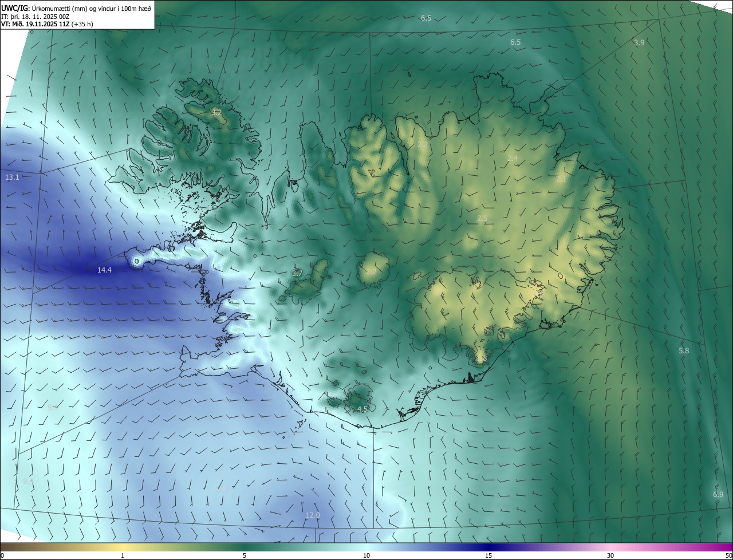Image resolution: width=733 pixels, height=560 pixels.
Task: Click the 12.0 value label on the map
Action: coord(313,515)
